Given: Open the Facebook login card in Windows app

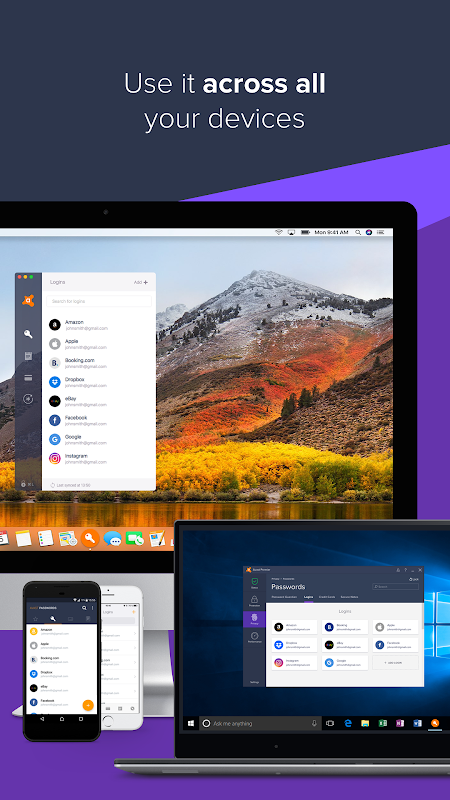Looking at the screenshot, I should (x=395, y=645).
